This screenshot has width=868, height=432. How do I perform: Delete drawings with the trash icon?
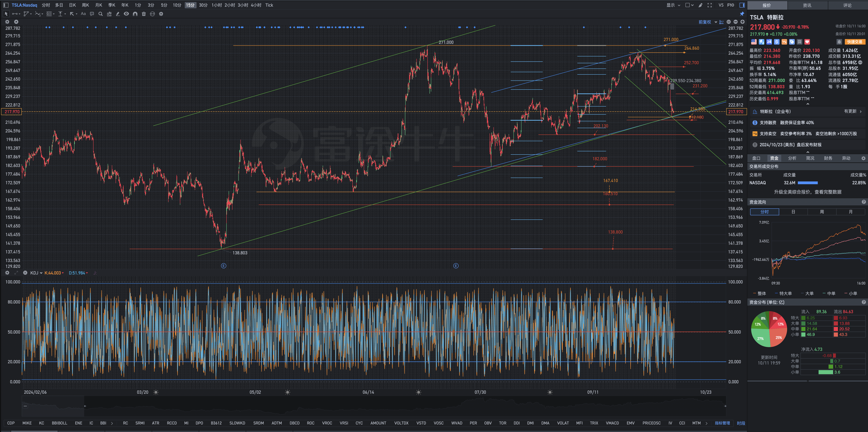[x=144, y=14]
